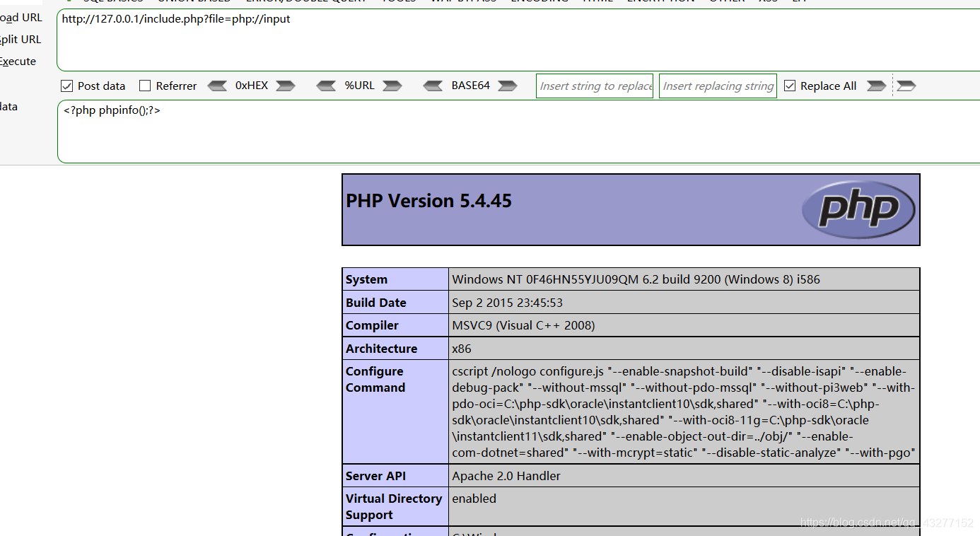The image size is (980, 536).
Task: Click the %URL label
Action: coord(359,86)
